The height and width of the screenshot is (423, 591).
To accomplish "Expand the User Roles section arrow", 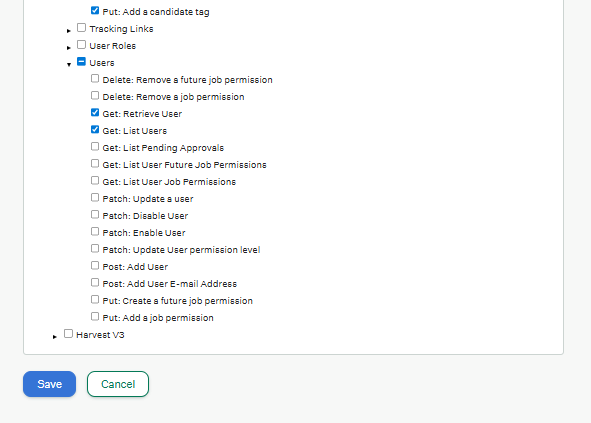I will point(69,48).
